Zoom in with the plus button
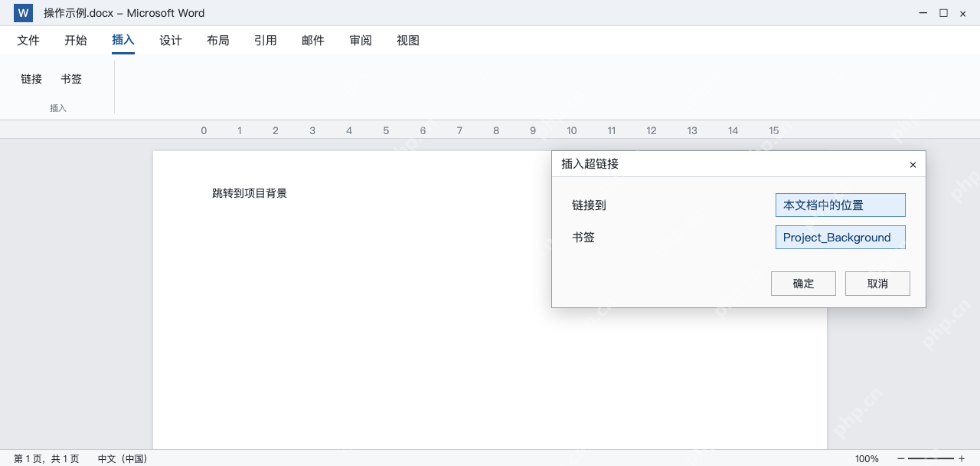The width and height of the screenshot is (980, 466). (962, 458)
